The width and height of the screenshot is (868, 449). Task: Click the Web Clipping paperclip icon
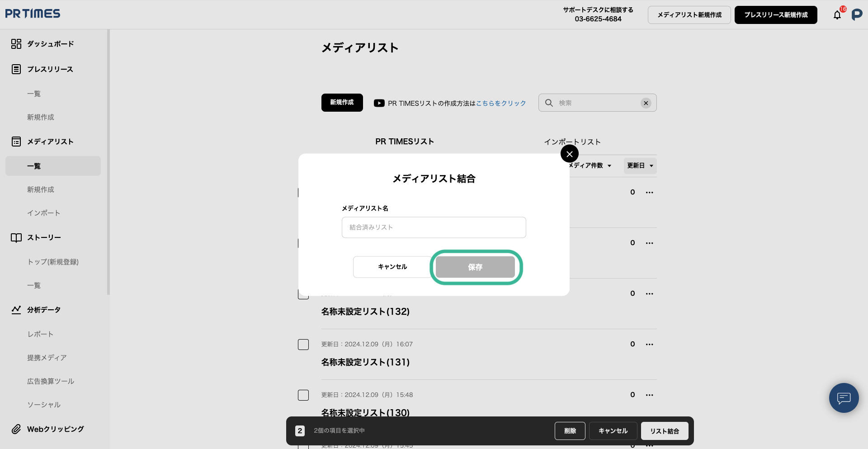[x=16, y=429]
